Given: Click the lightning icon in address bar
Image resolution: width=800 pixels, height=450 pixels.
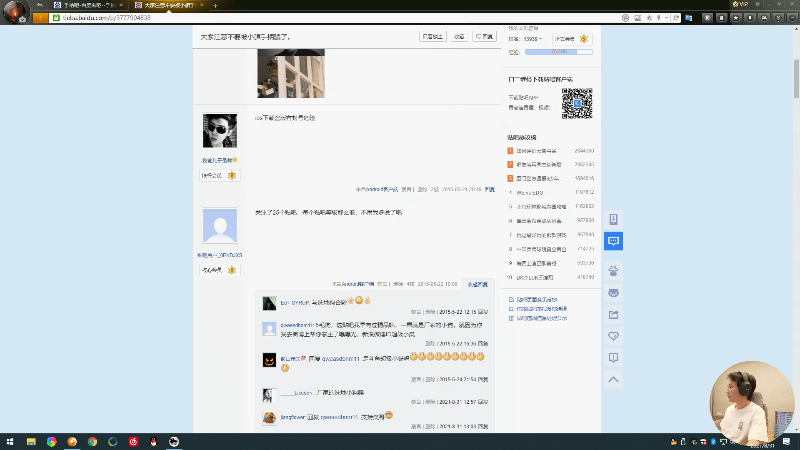Looking at the screenshot, I should [x=659, y=18].
